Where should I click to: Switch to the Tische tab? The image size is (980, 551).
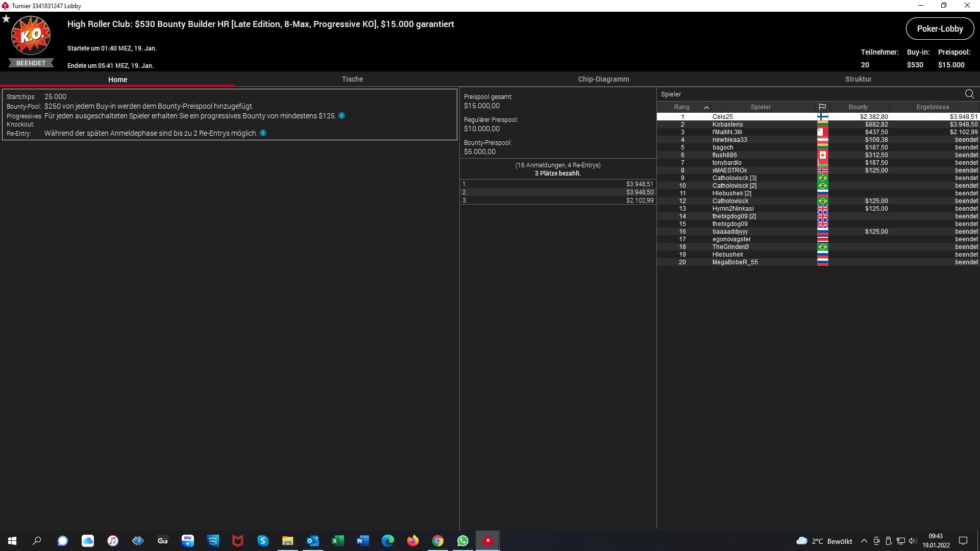352,79
